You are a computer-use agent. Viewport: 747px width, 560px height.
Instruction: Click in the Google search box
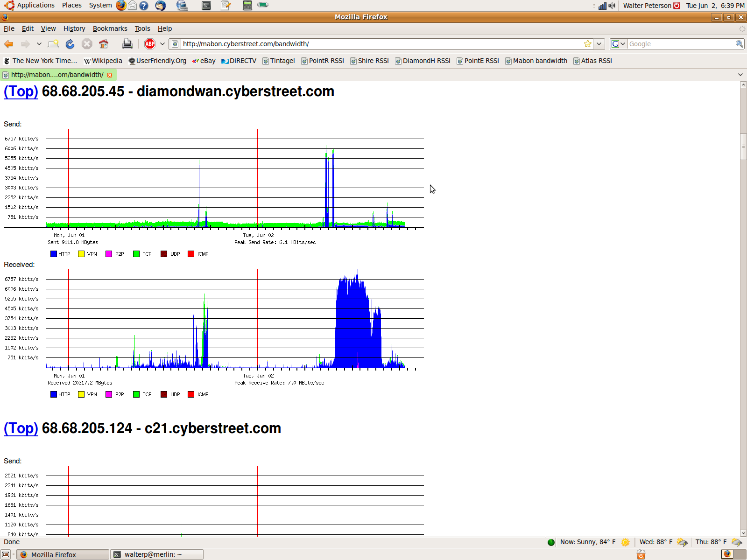point(681,44)
